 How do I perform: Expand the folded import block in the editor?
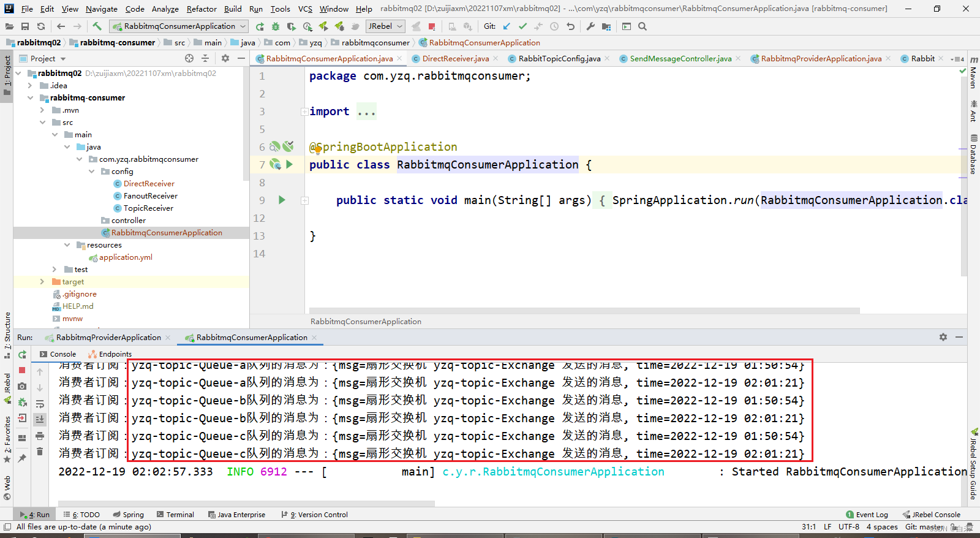point(304,112)
